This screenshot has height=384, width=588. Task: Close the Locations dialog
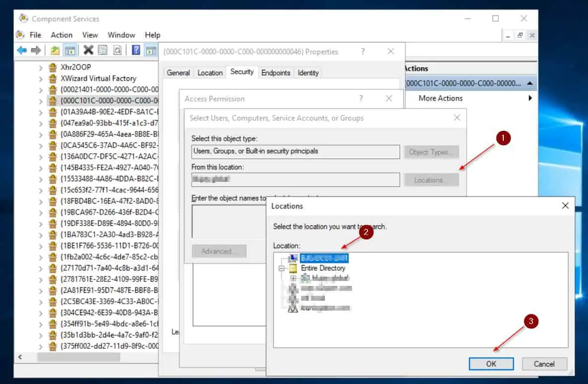click(565, 206)
